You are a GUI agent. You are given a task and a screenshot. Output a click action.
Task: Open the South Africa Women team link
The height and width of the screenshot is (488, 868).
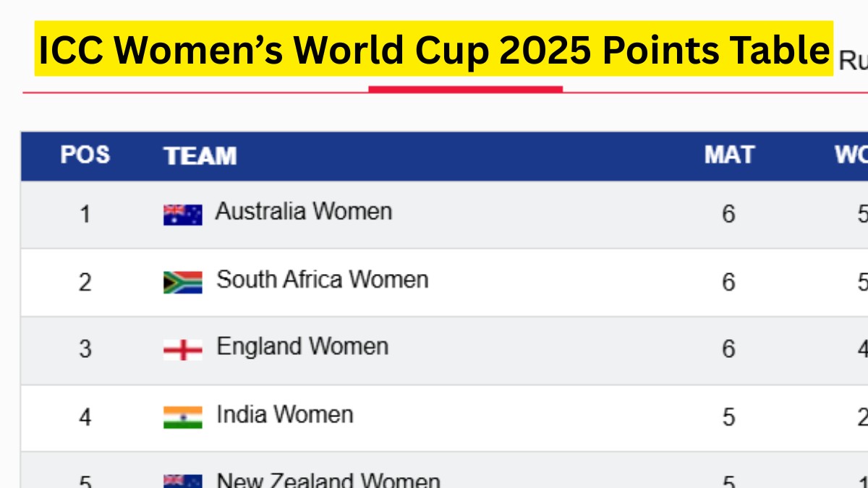click(323, 280)
